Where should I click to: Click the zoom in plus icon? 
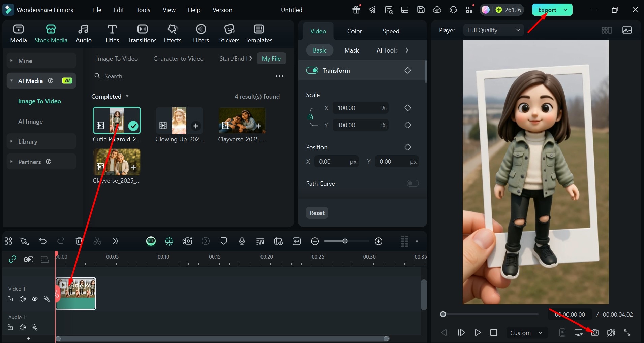[379, 241]
